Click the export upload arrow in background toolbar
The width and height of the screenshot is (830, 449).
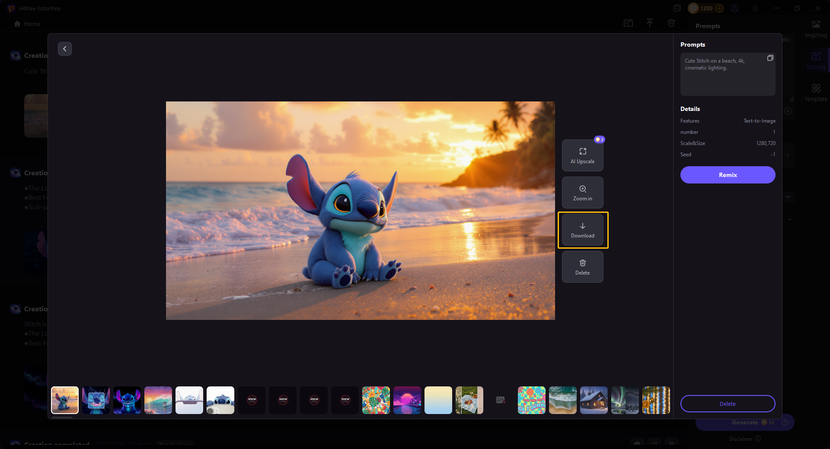pos(649,23)
